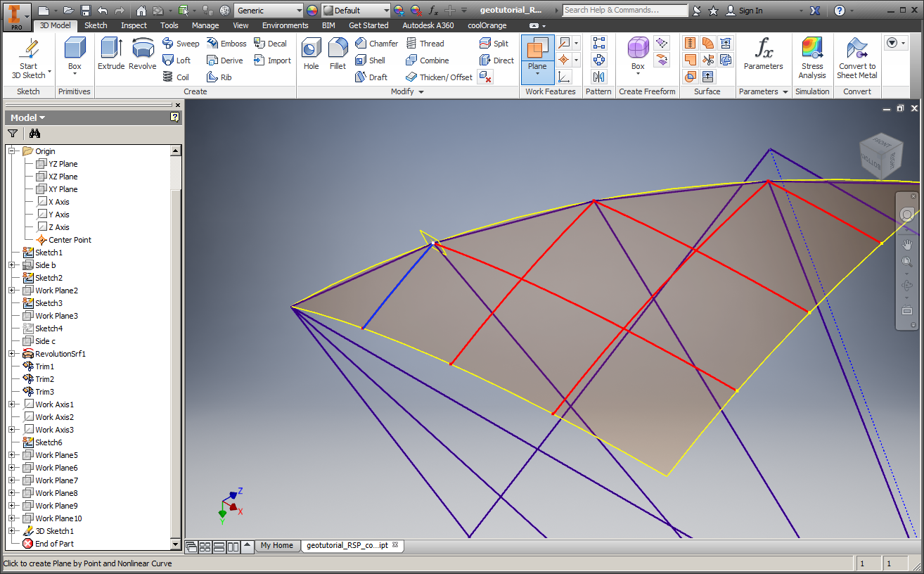Click the Delete Face icon in Modify

click(x=485, y=77)
